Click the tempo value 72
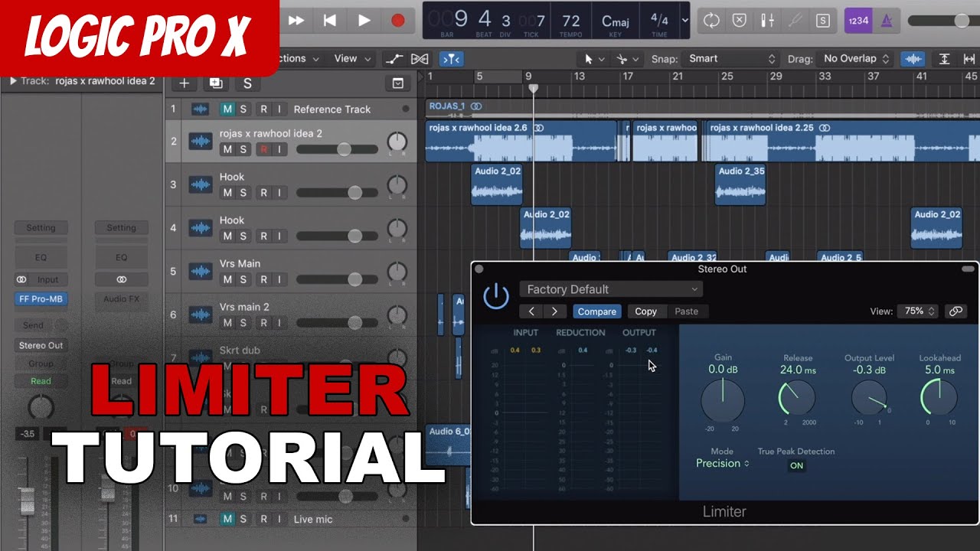The height and width of the screenshot is (551, 980). 571,21
